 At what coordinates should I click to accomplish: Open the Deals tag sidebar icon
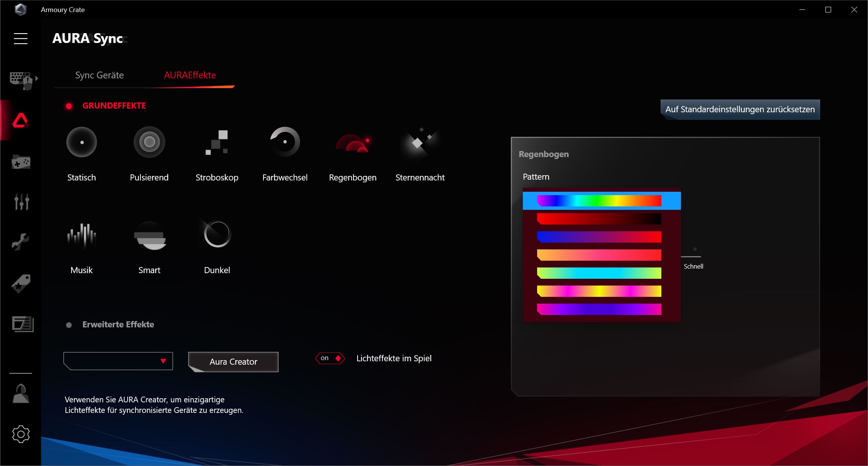coord(21,284)
